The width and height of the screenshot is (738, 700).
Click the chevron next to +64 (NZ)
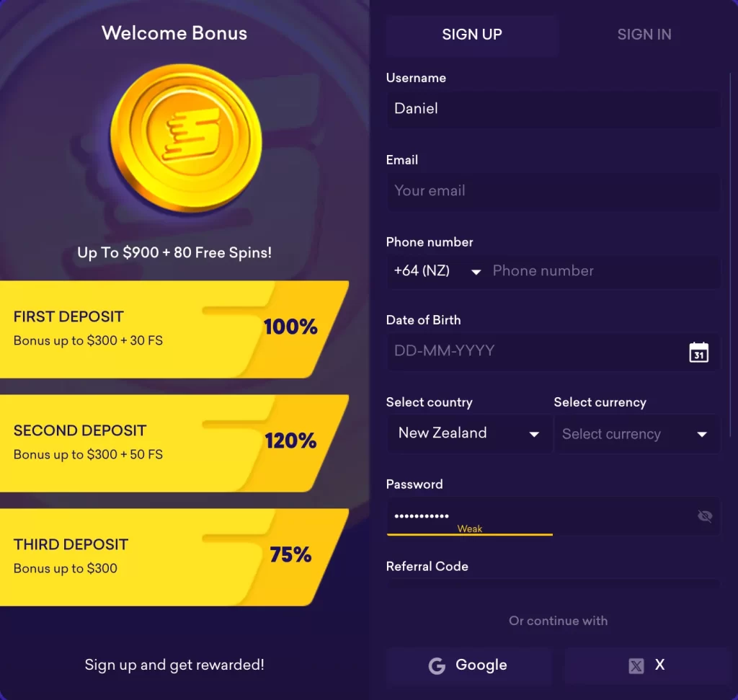click(476, 273)
